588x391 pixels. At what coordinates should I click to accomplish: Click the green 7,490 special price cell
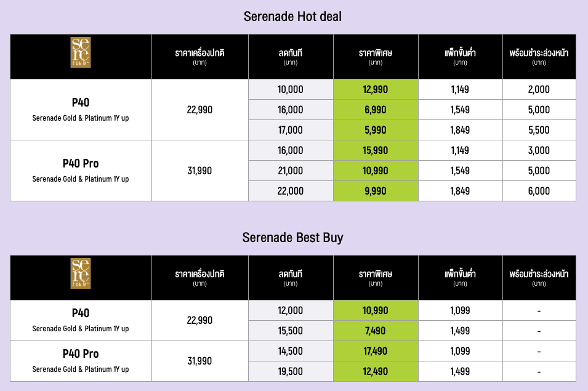point(376,331)
